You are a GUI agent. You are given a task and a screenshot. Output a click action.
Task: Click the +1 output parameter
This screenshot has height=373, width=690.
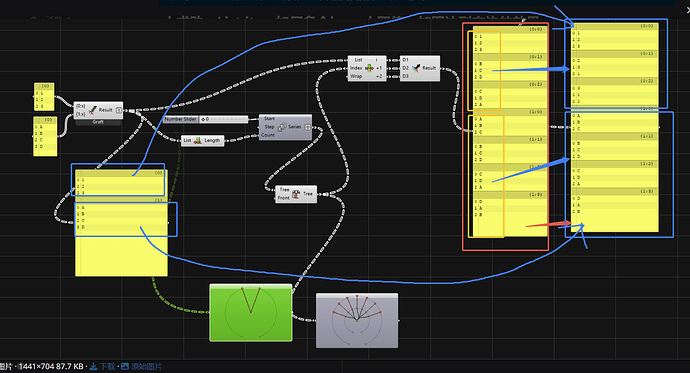[379, 68]
